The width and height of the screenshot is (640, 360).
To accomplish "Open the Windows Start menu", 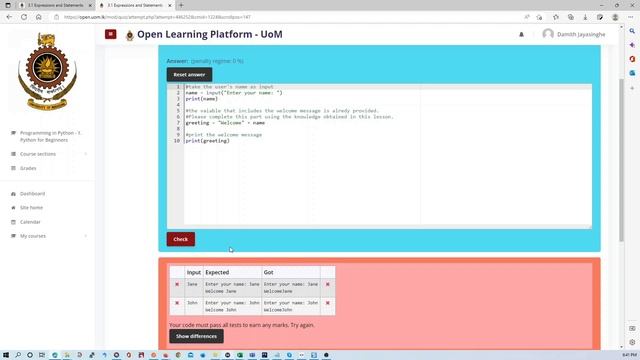I will coord(6,355).
